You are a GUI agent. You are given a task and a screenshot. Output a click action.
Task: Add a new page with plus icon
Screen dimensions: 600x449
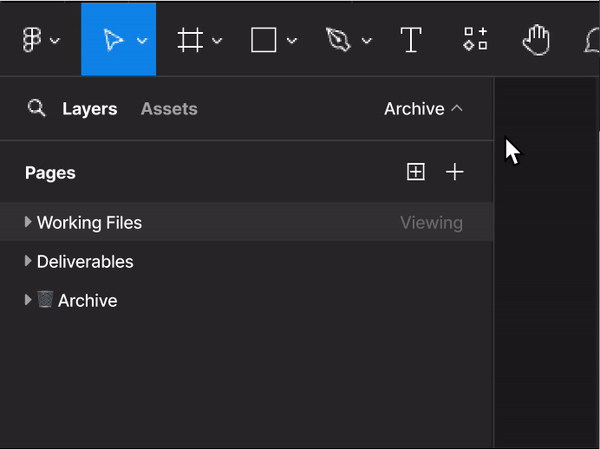455,171
